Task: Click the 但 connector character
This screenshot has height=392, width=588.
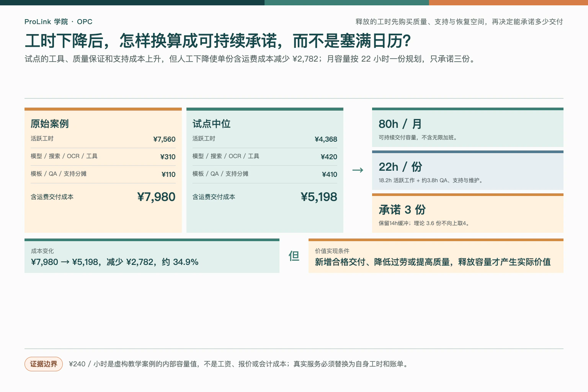Action: click(x=294, y=256)
